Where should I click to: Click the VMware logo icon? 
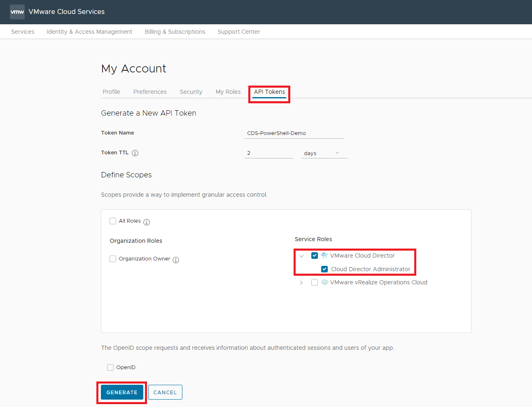(x=17, y=12)
